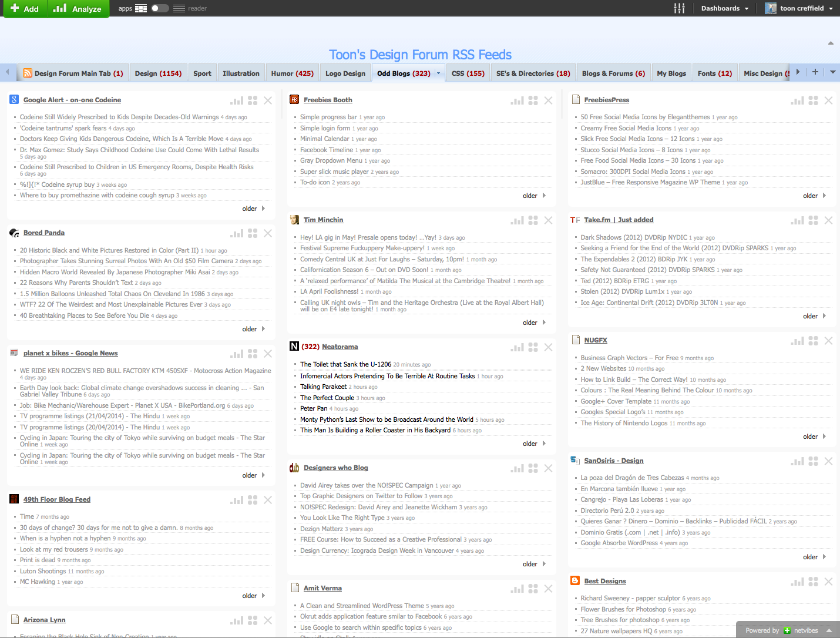This screenshot has width=840, height=638.
Task: Open the 'Business Graph Vectors – For Free' link
Action: pyautogui.click(x=629, y=358)
